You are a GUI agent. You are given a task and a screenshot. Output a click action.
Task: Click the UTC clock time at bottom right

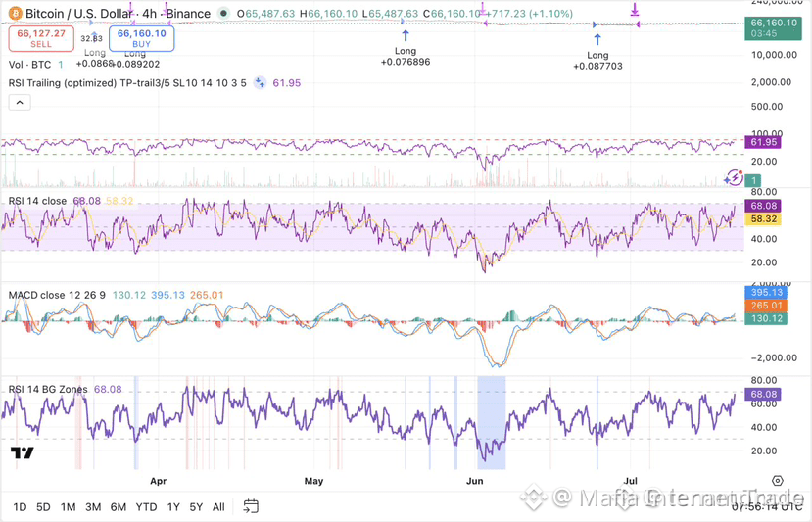(x=766, y=506)
